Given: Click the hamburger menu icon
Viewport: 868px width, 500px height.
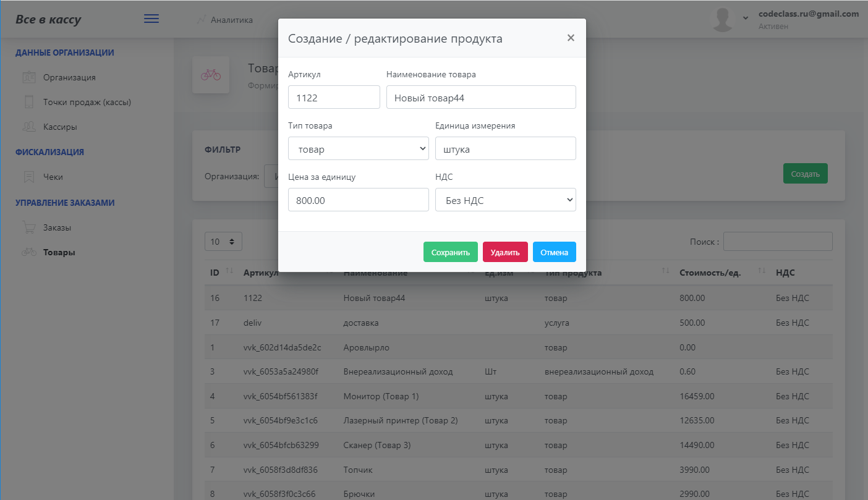Looking at the screenshot, I should tap(151, 19).
